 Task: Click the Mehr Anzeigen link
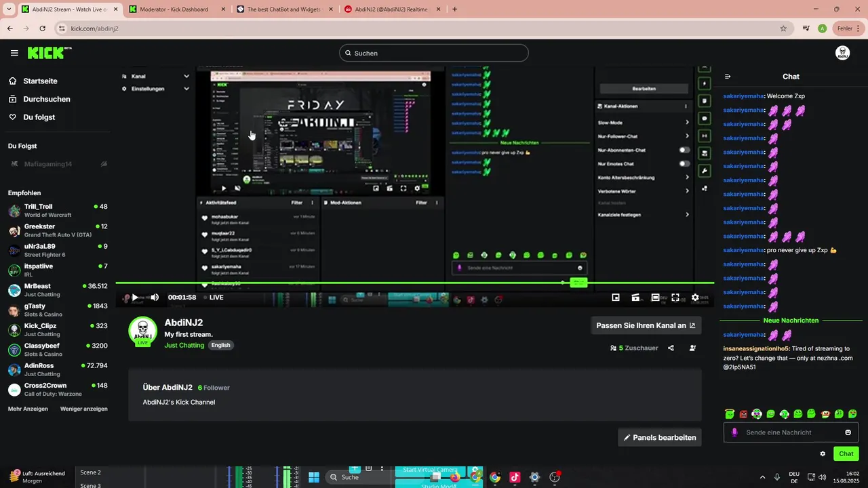click(28, 409)
